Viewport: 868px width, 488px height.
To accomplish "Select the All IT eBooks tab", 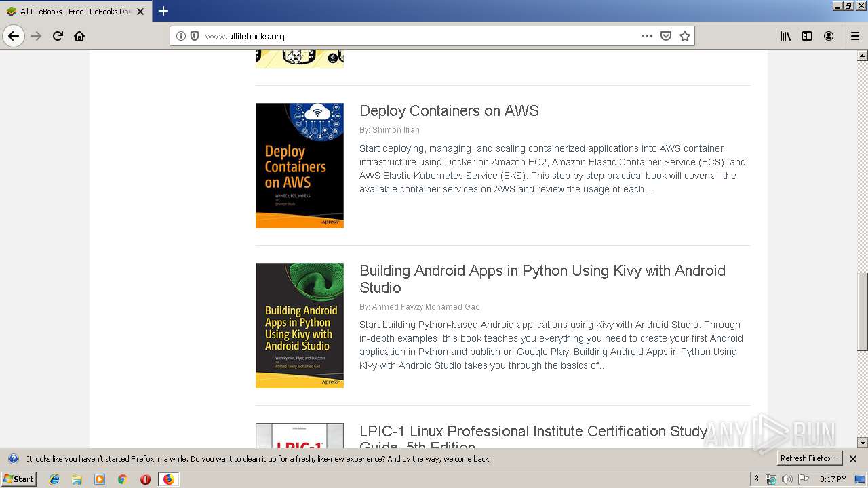I will pyautogui.click(x=76, y=12).
